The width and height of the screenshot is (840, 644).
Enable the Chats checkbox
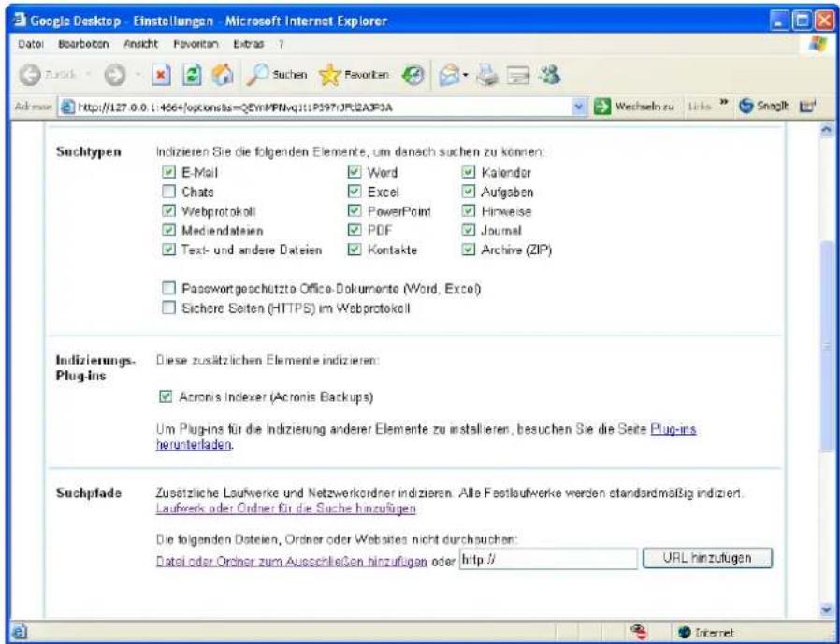168,191
